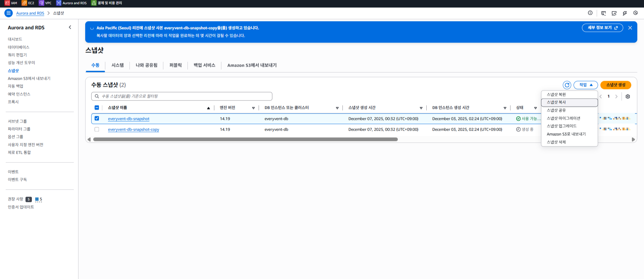
Task: Open the CloudShell terminal icon in header
Action: [x=603, y=13]
